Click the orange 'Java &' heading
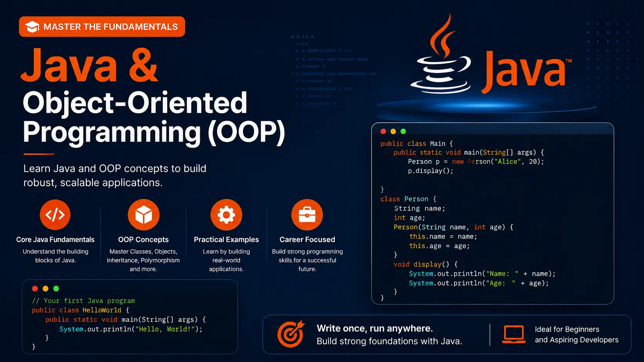This screenshot has height=362, width=644. (89, 65)
